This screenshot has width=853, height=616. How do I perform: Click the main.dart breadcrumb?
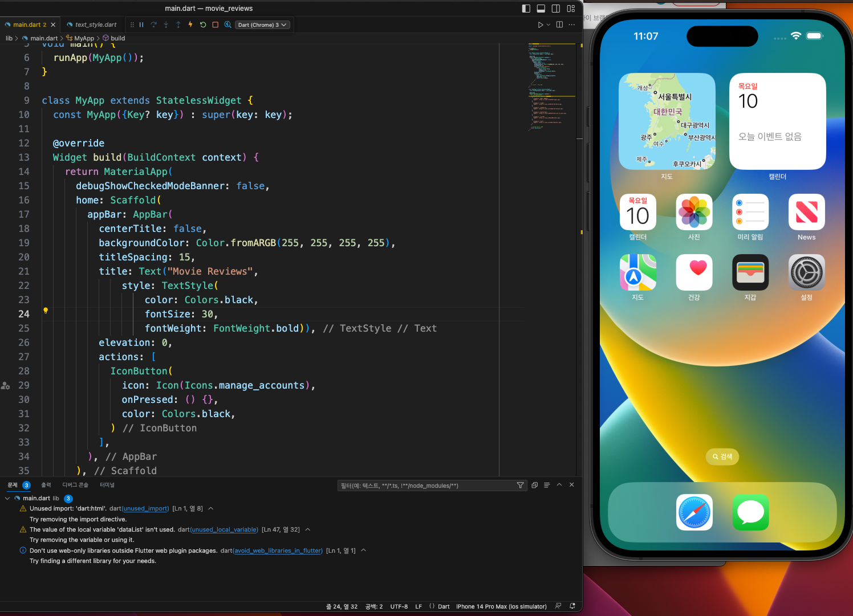pos(44,38)
